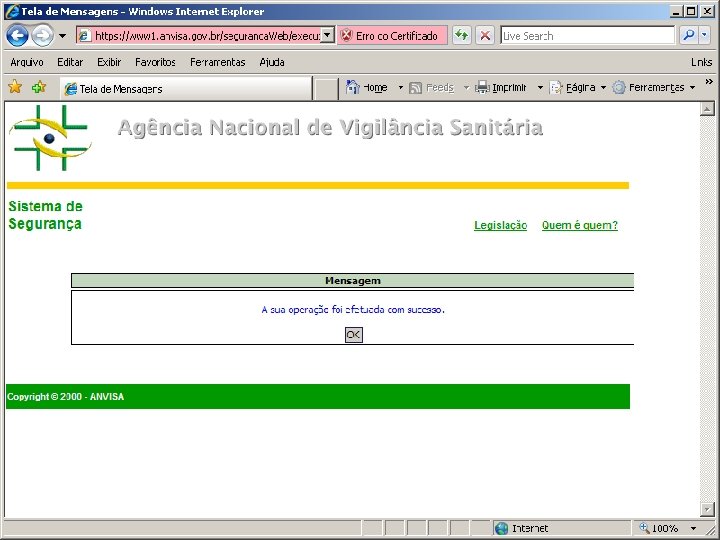Open the Favoritos menu

tap(155, 62)
